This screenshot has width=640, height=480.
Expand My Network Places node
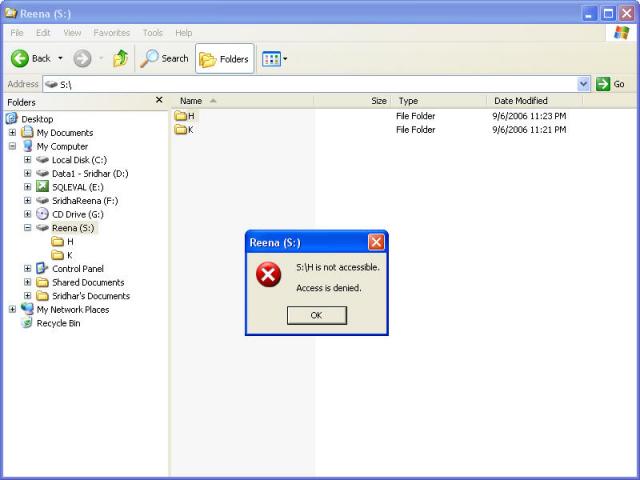pos(12,309)
